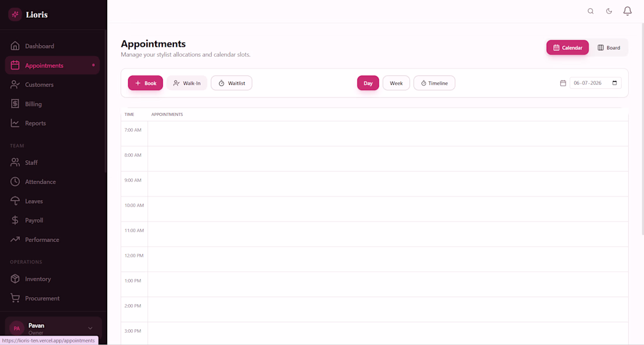This screenshot has width=644, height=345.
Task: Toggle dark mode moon icon
Action: click(609, 11)
